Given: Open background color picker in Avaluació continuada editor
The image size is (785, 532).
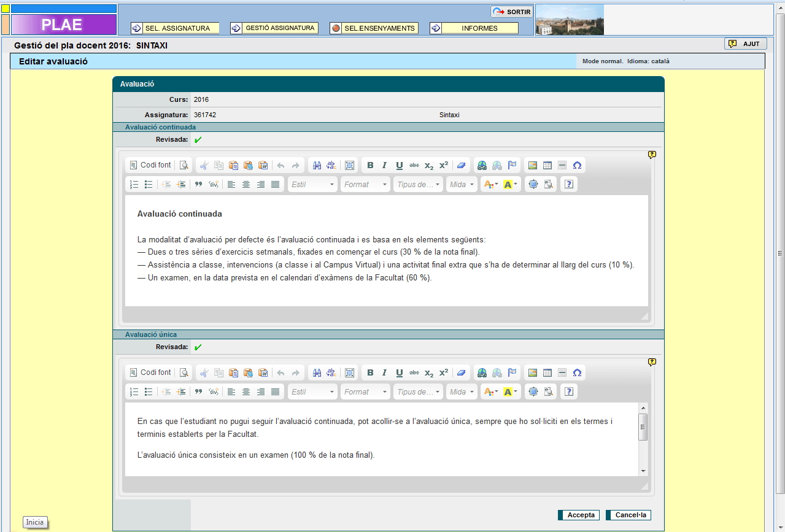Looking at the screenshot, I should [x=511, y=184].
